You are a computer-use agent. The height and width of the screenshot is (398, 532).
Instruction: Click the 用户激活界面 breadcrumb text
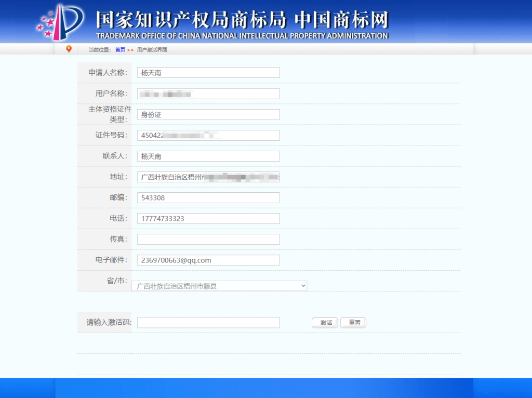(x=152, y=49)
